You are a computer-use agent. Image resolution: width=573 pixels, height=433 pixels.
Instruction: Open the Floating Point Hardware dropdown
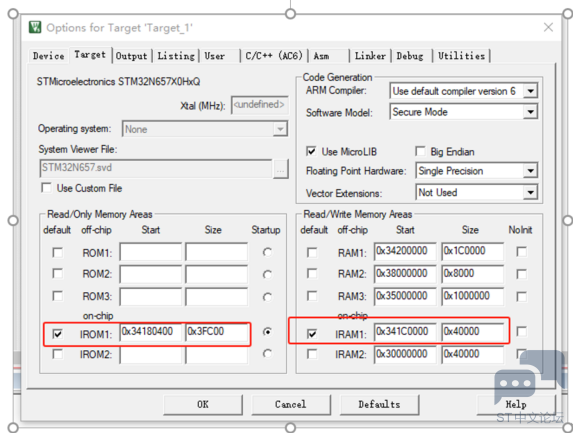pyautogui.click(x=530, y=171)
